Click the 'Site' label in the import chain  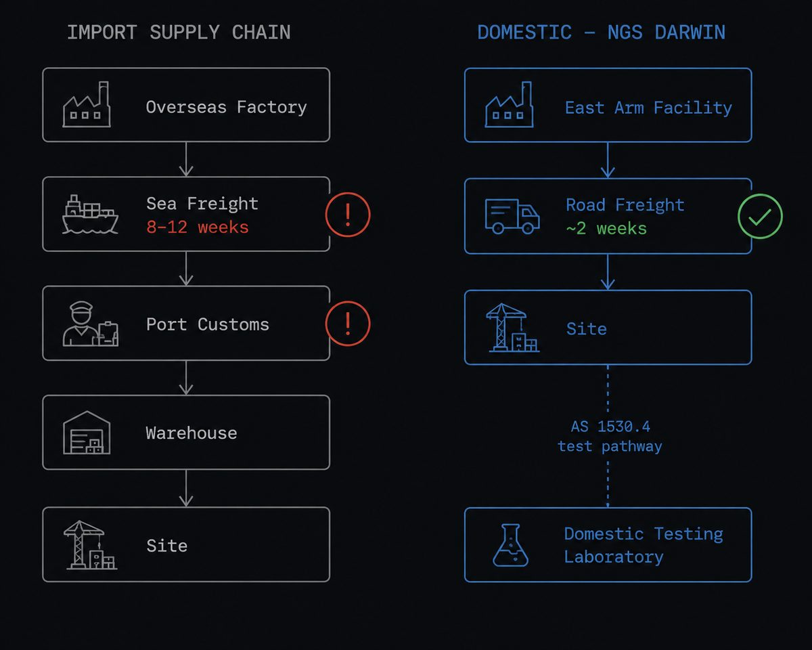(x=167, y=546)
